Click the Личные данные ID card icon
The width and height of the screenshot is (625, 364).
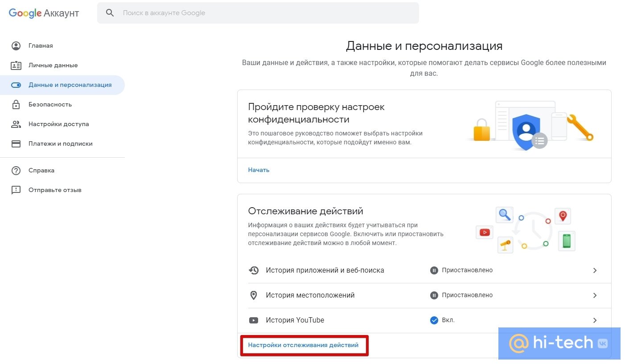tap(16, 65)
